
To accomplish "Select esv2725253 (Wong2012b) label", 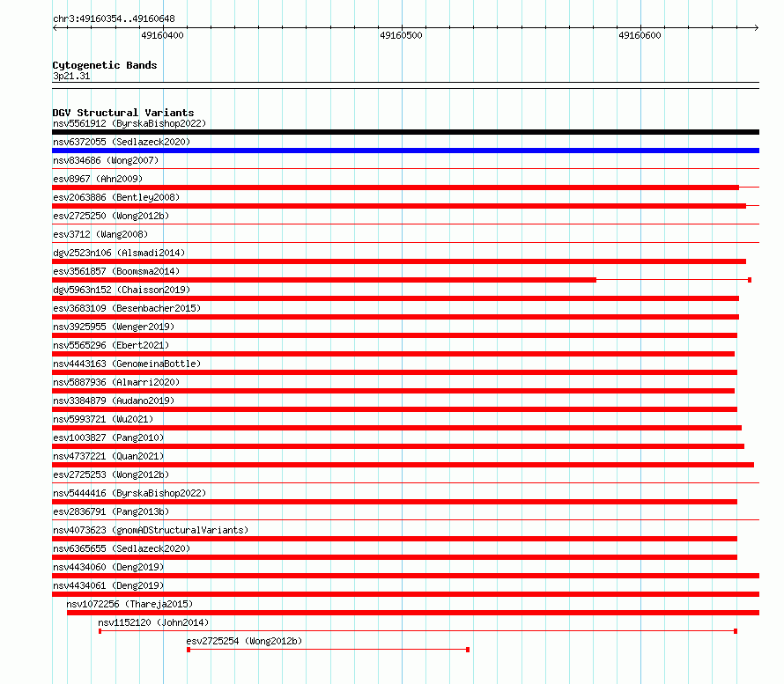I will (111, 474).
